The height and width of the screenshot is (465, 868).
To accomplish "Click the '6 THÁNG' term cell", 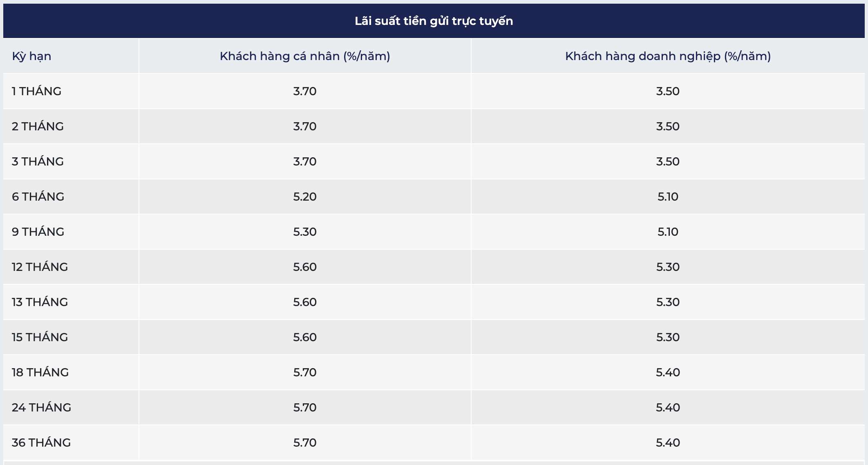I will click(71, 197).
